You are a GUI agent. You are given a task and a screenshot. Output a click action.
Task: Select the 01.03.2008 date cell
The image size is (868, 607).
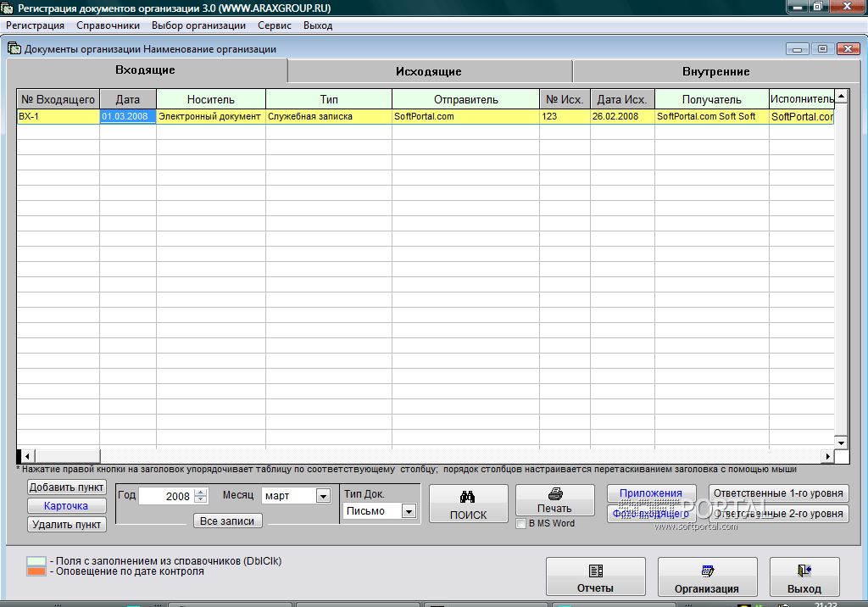tap(128, 116)
